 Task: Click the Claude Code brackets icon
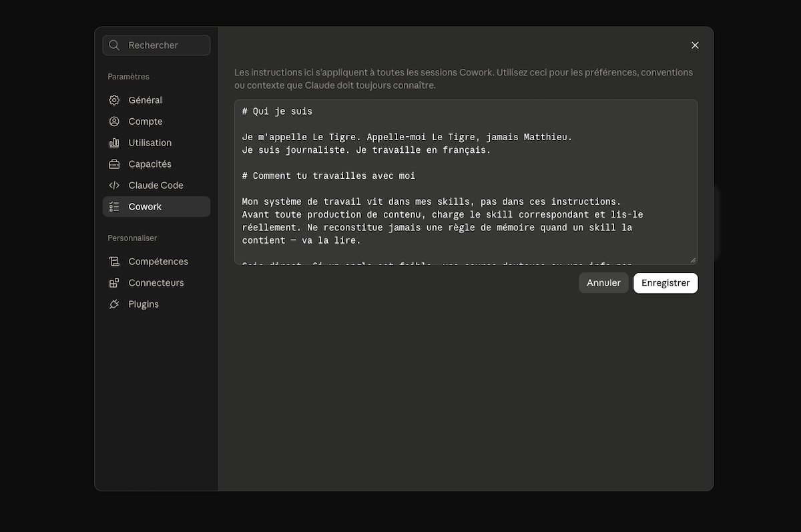click(x=114, y=186)
